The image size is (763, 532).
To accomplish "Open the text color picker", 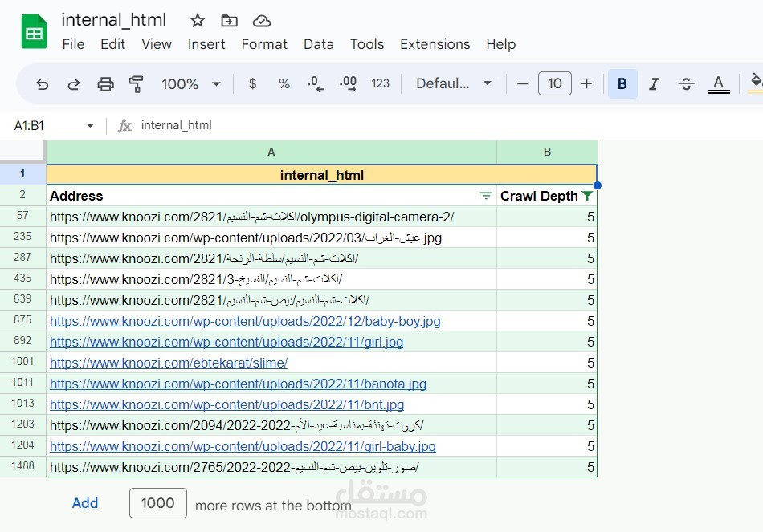I will point(718,83).
